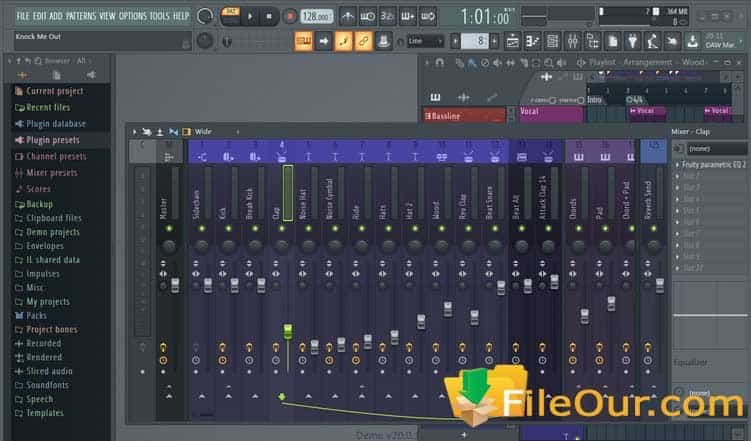Click the Wood track volume fader
Viewport: 751px width, 441px height.
tap(447, 309)
